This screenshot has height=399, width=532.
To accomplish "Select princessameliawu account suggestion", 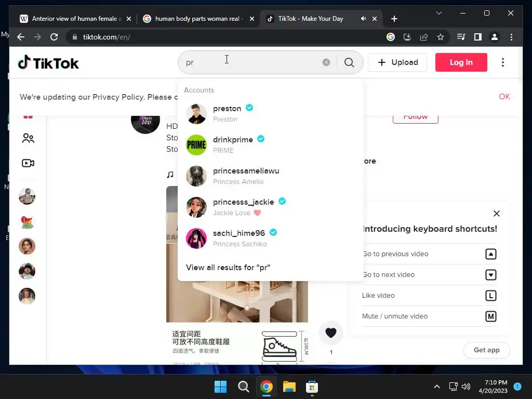I will [x=270, y=176].
